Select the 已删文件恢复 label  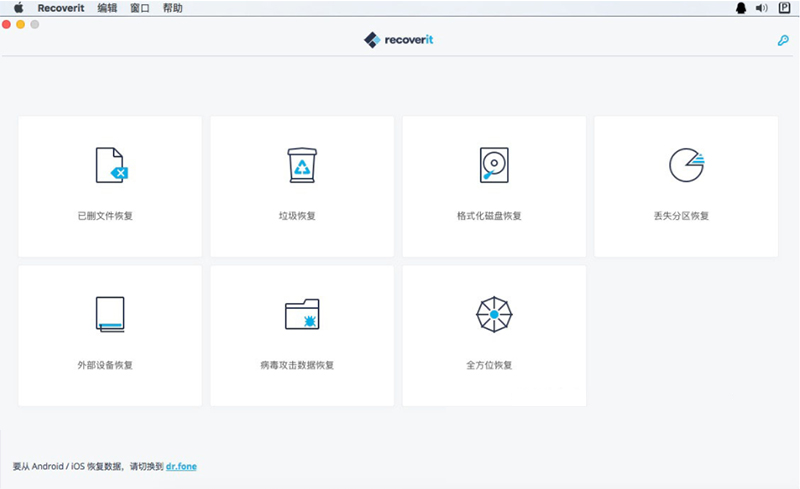(105, 216)
